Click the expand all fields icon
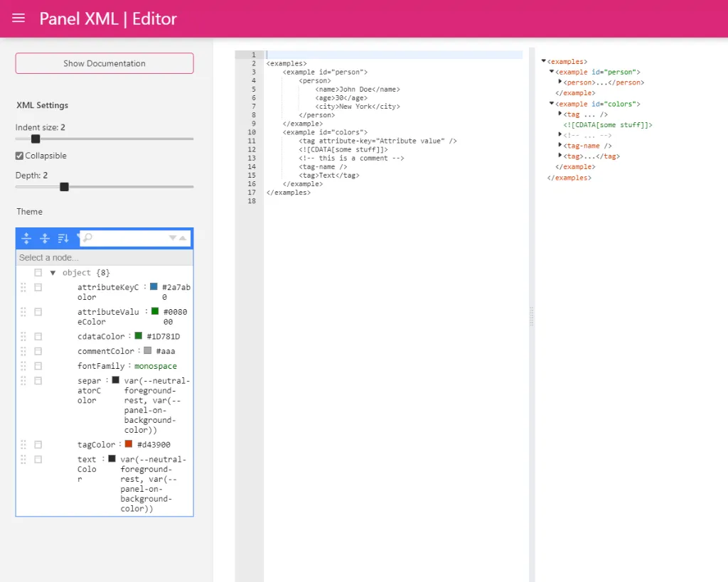 click(x=26, y=238)
